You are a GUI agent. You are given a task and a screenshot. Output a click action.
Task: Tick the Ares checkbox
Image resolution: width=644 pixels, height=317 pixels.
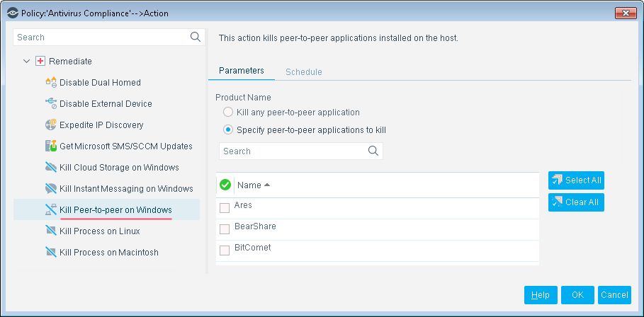pos(225,208)
